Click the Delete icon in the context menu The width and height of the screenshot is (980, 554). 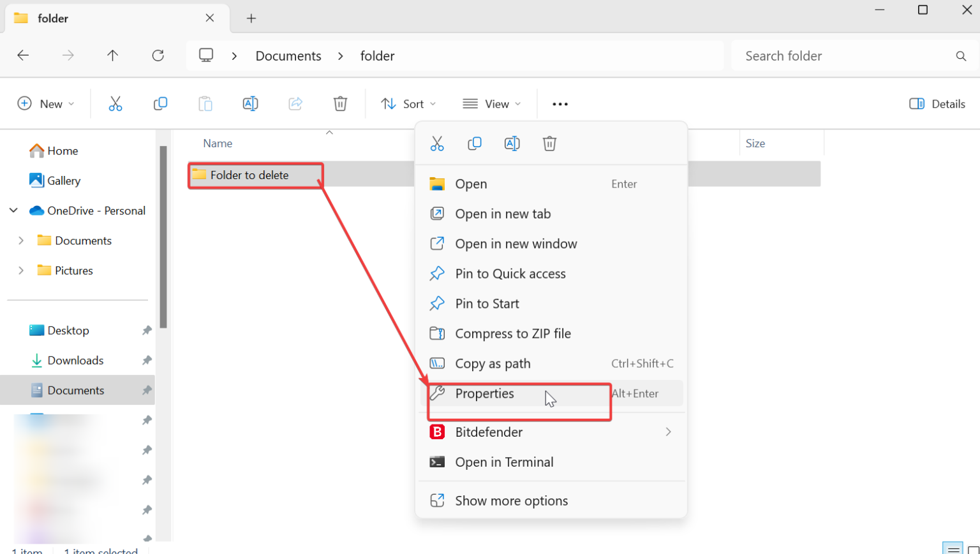pyautogui.click(x=549, y=143)
